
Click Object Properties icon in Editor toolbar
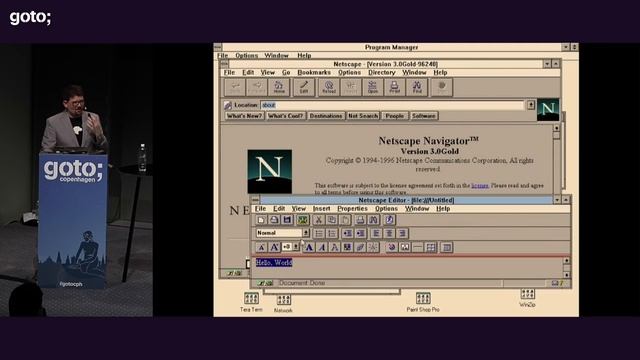(447, 247)
